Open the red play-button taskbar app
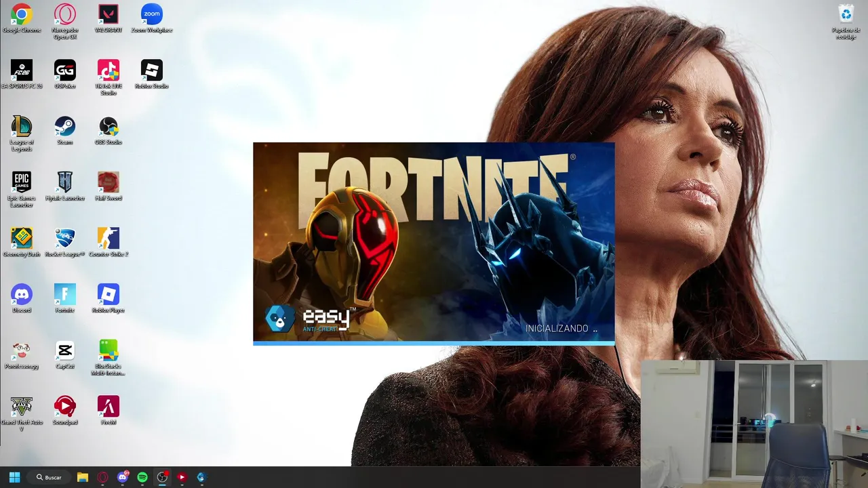 [182, 477]
